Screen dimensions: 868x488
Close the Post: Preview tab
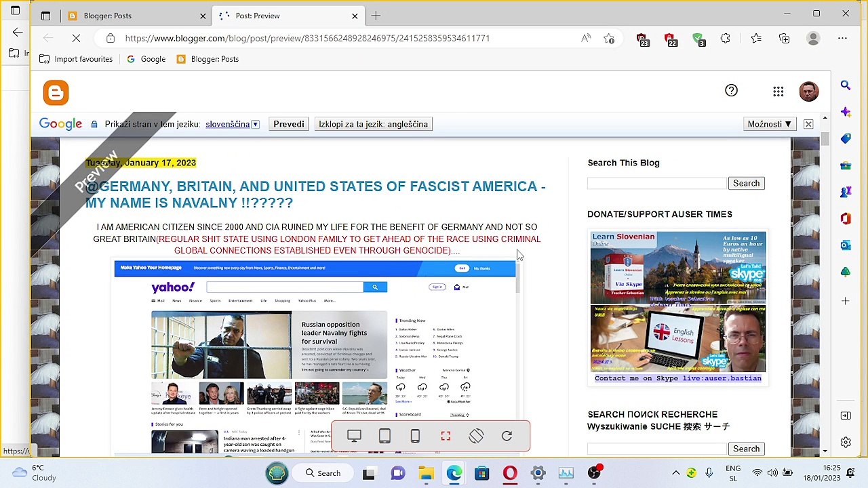click(x=355, y=16)
